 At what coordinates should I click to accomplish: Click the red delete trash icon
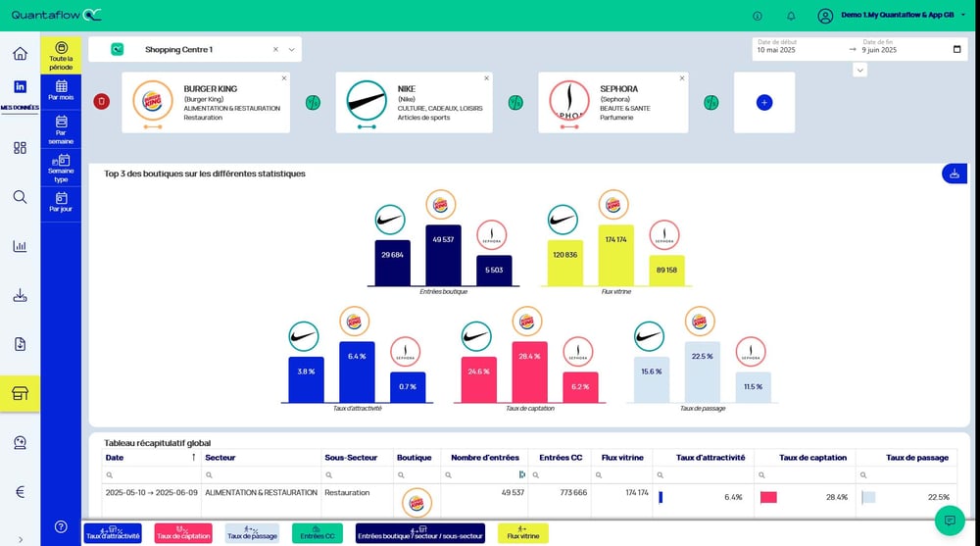(x=102, y=101)
